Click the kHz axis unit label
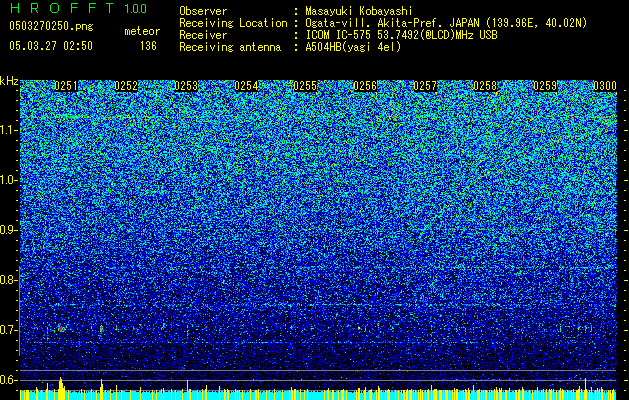629x400 pixels. click(9, 81)
